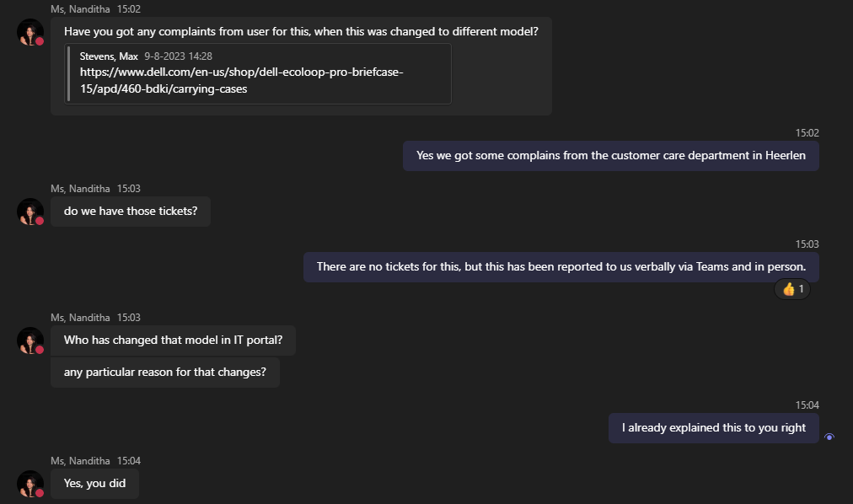The width and height of the screenshot is (853, 504).
Task: Select the "Yes we got some complains" message bubble
Action: (x=610, y=155)
